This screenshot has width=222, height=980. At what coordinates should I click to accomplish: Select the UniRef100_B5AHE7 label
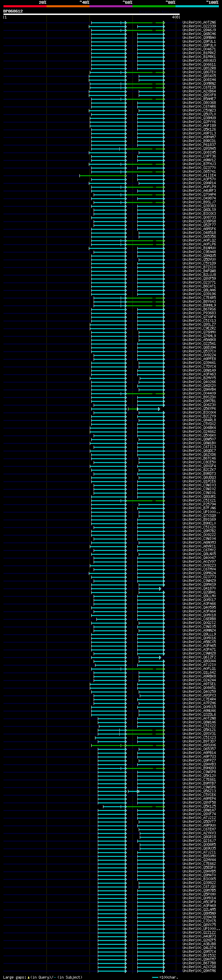point(199,99)
